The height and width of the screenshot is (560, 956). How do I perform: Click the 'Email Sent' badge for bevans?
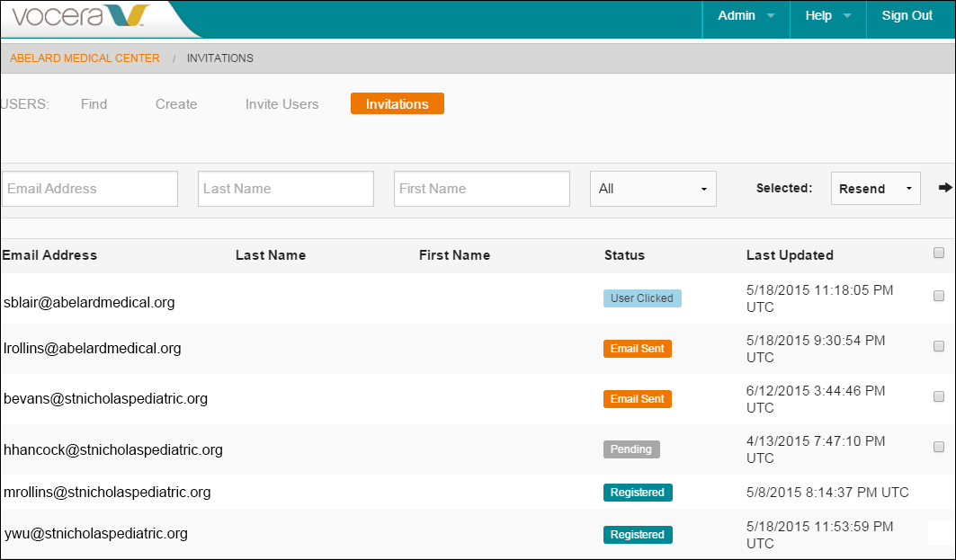tap(638, 398)
